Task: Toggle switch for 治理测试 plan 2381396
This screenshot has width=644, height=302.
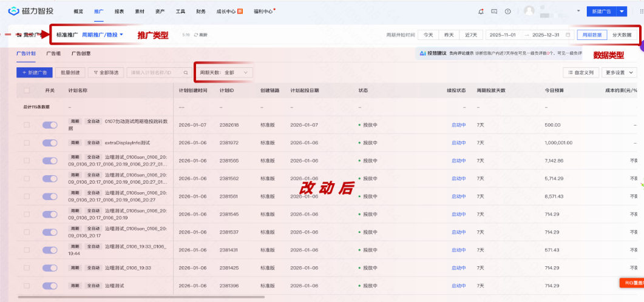Action: click(x=50, y=286)
